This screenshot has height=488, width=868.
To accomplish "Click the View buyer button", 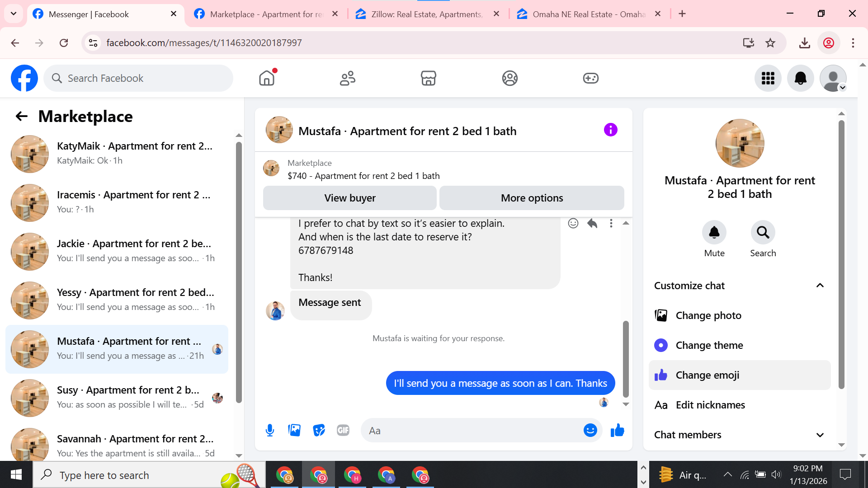I will [349, 198].
